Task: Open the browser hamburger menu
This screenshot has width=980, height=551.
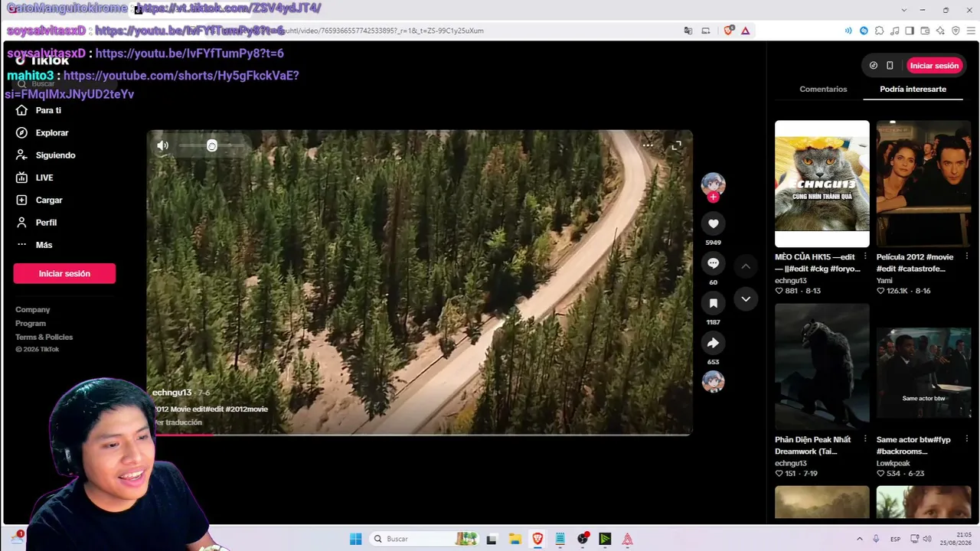Action: point(970,31)
